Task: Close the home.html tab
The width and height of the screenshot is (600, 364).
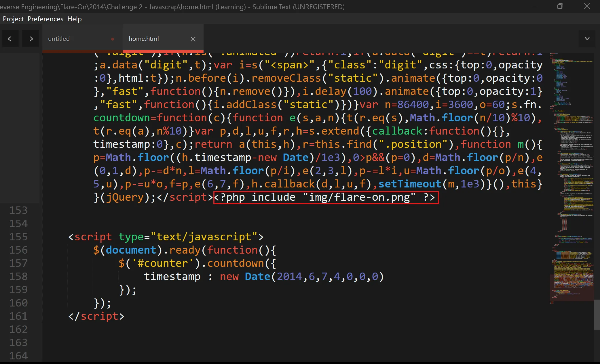Action: click(x=193, y=39)
